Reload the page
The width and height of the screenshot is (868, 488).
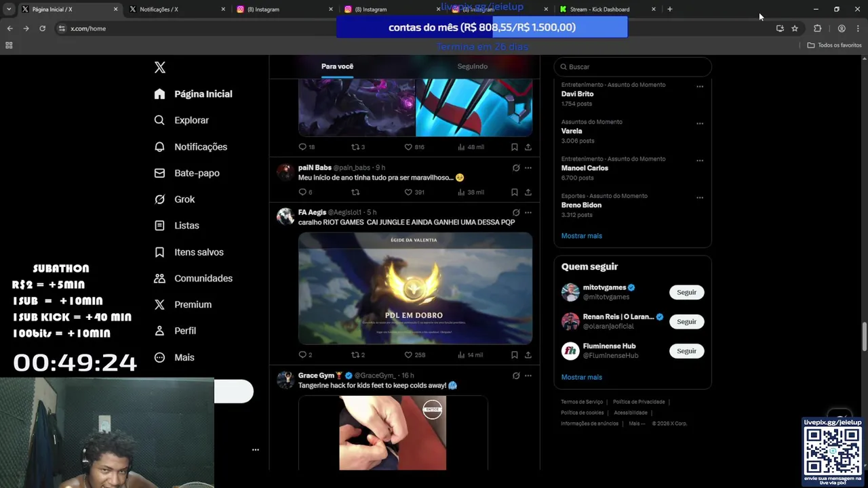42,28
